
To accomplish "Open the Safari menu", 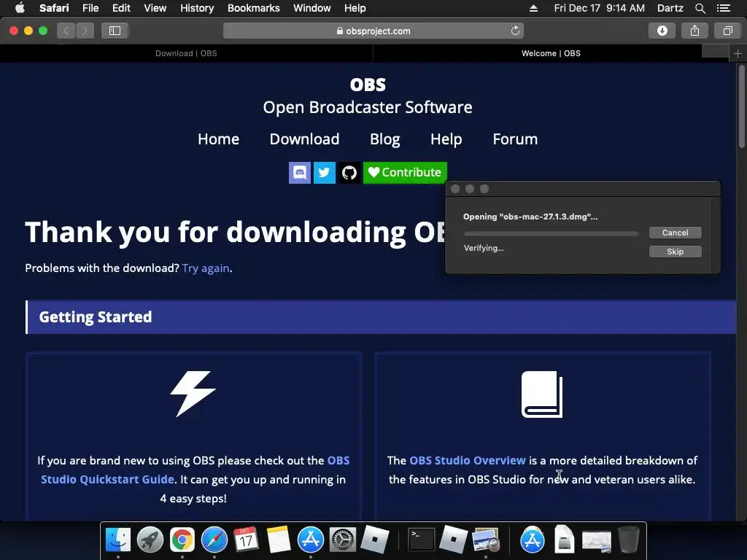I will [54, 8].
